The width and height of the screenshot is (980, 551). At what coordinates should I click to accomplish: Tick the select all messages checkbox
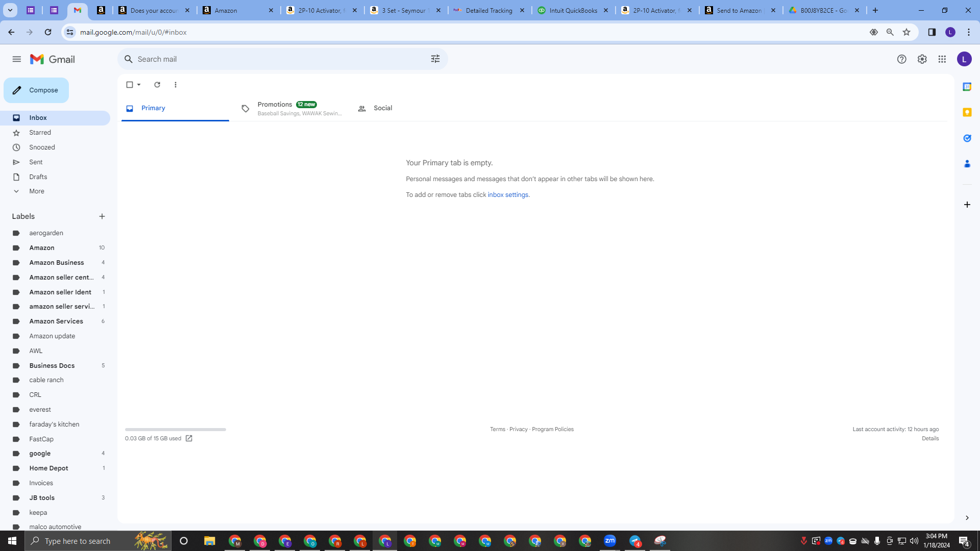[x=130, y=85]
